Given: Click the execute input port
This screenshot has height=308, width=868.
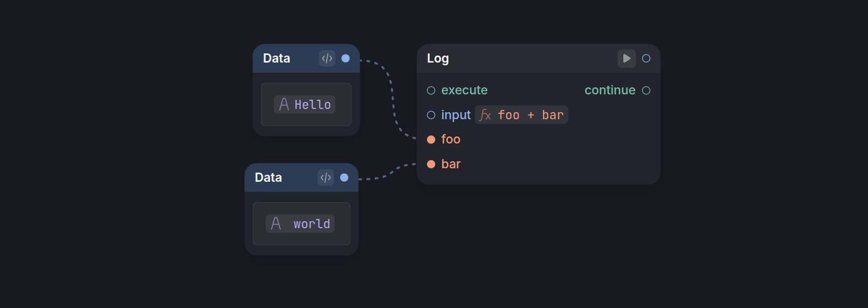Looking at the screenshot, I should pyautogui.click(x=431, y=90).
